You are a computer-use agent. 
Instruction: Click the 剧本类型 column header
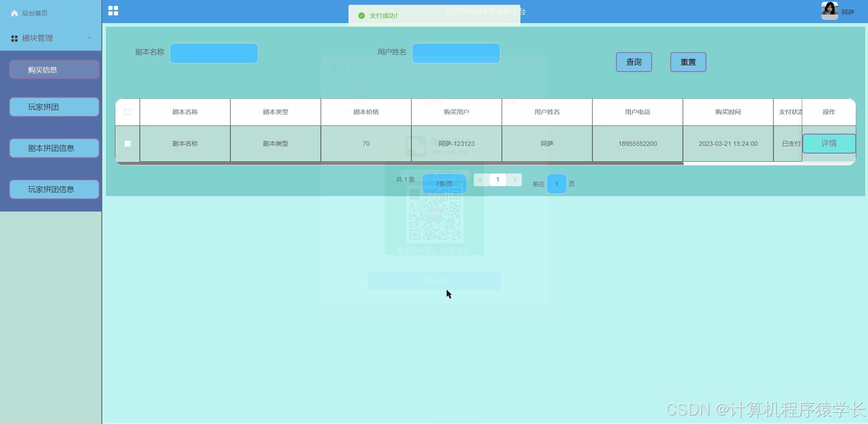coord(276,112)
